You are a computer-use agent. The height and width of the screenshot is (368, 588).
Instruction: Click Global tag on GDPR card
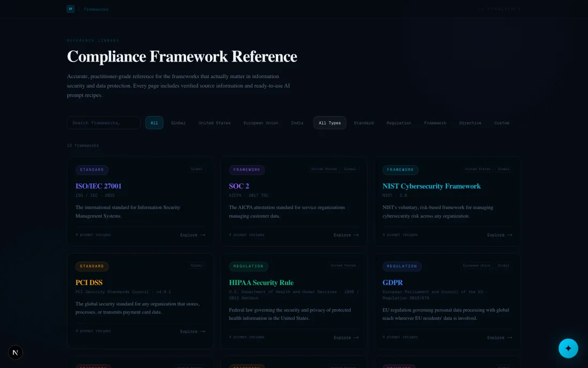pos(503,265)
